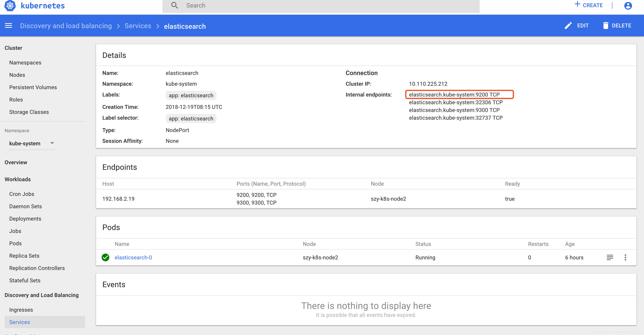This screenshot has width=644, height=335.
Task: Click Cluster IP 10.110.225.212
Action: pos(428,84)
